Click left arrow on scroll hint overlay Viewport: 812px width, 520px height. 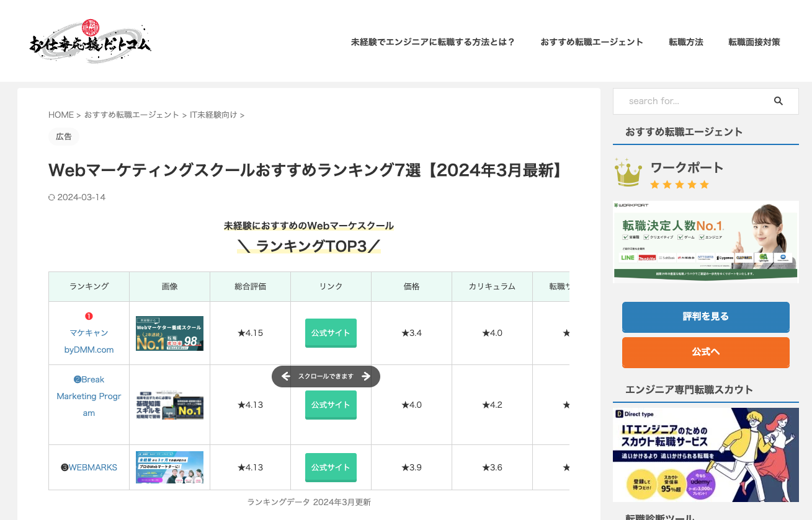click(x=285, y=376)
